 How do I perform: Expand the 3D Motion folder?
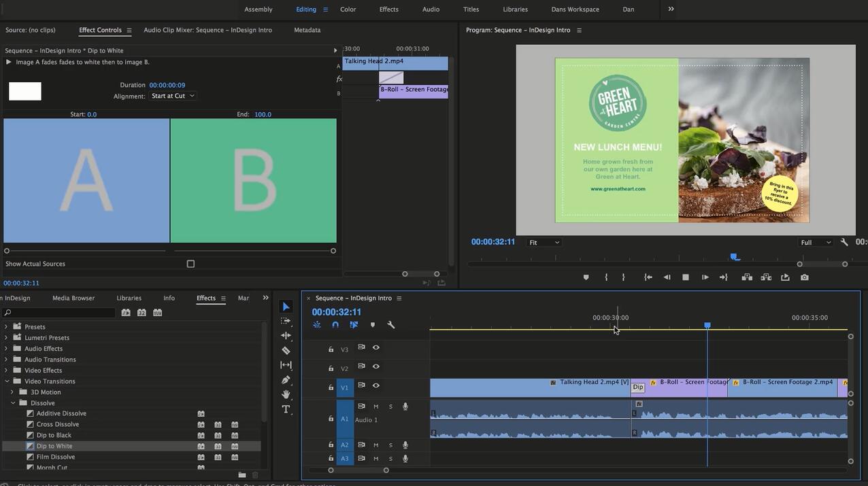pyautogui.click(x=12, y=392)
